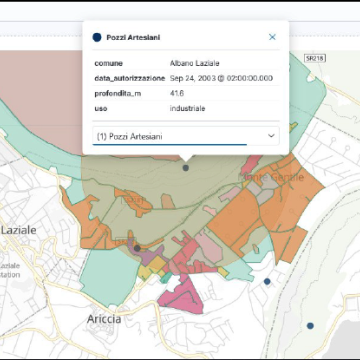Click the Ariccia map label
This screenshot has width=360, height=360.
(104, 319)
